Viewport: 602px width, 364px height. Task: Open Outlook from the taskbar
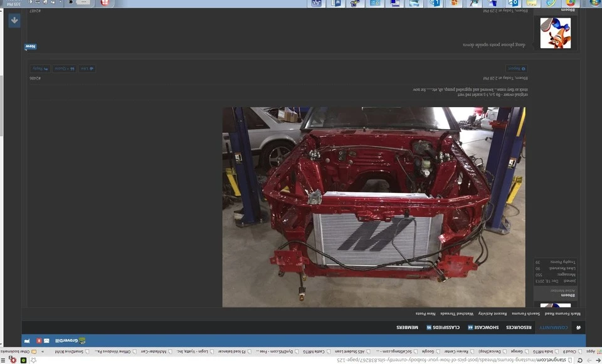[x=513, y=3]
